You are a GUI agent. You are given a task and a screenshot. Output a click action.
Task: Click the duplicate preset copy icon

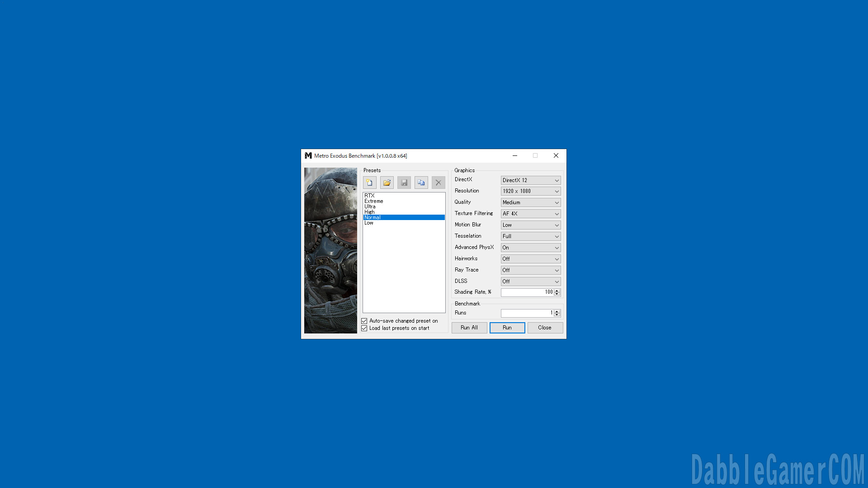pyautogui.click(x=421, y=183)
